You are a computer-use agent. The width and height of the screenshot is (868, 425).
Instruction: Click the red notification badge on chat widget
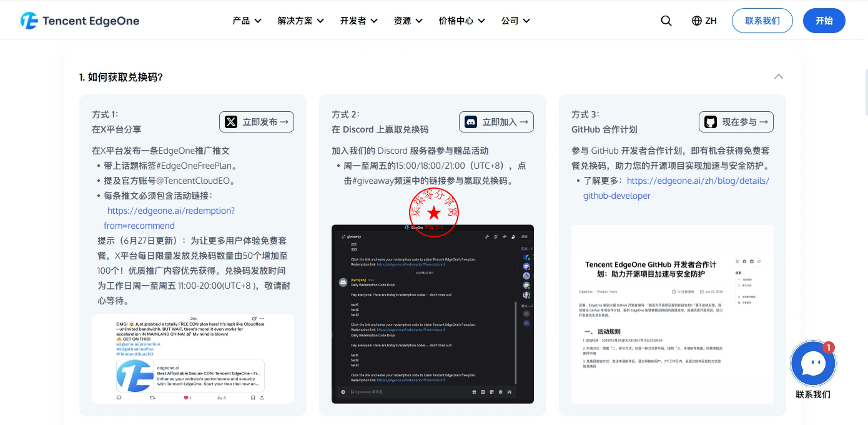[829, 347]
